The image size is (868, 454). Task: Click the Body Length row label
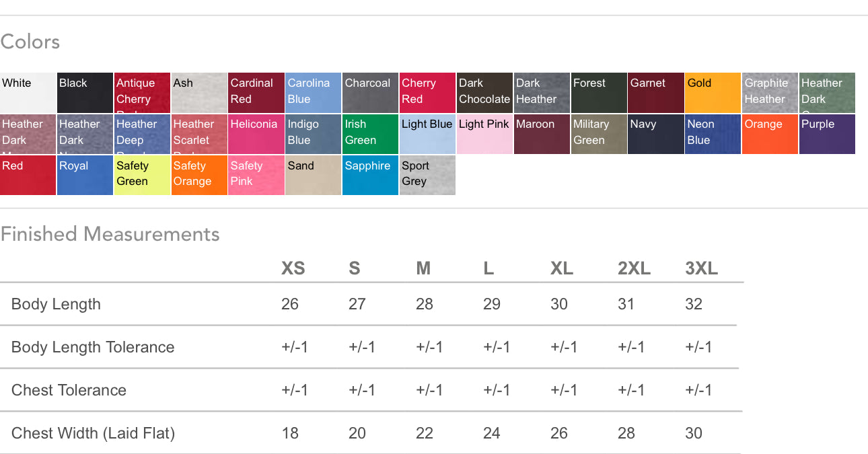click(x=56, y=304)
